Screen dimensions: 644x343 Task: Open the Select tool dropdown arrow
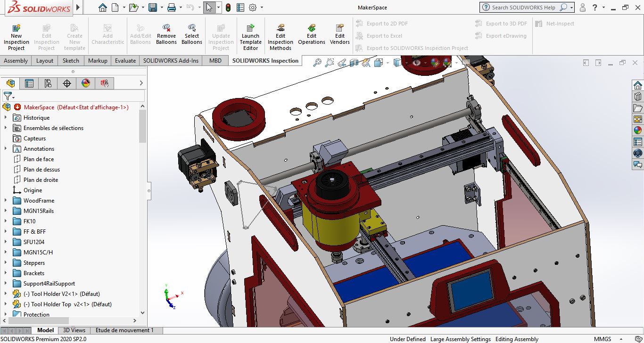coord(218,8)
